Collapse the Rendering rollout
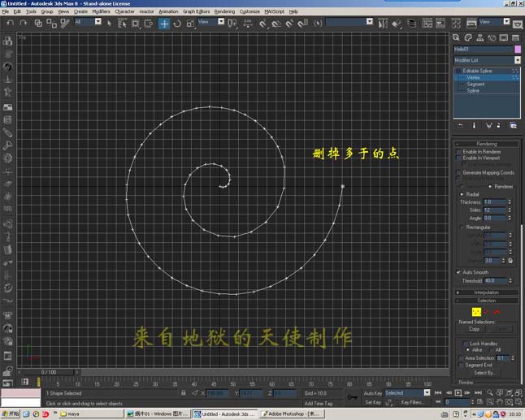 point(487,144)
